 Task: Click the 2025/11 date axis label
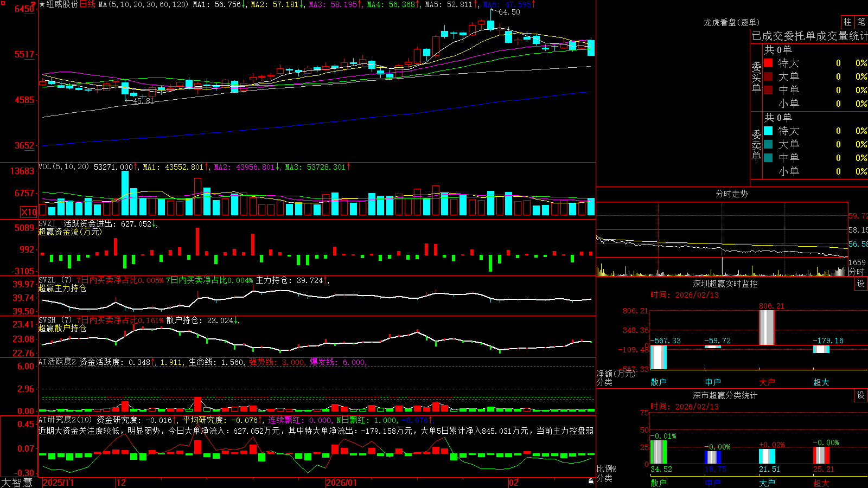[x=58, y=483]
